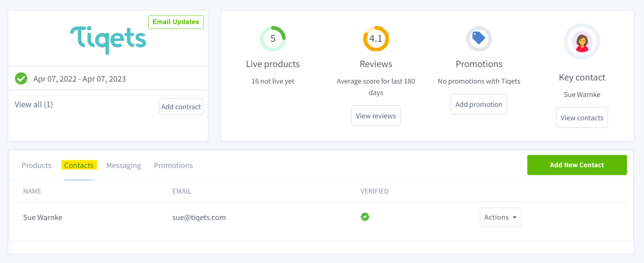
Task: Click the Tiqets logo
Action: click(x=108, y=40)
